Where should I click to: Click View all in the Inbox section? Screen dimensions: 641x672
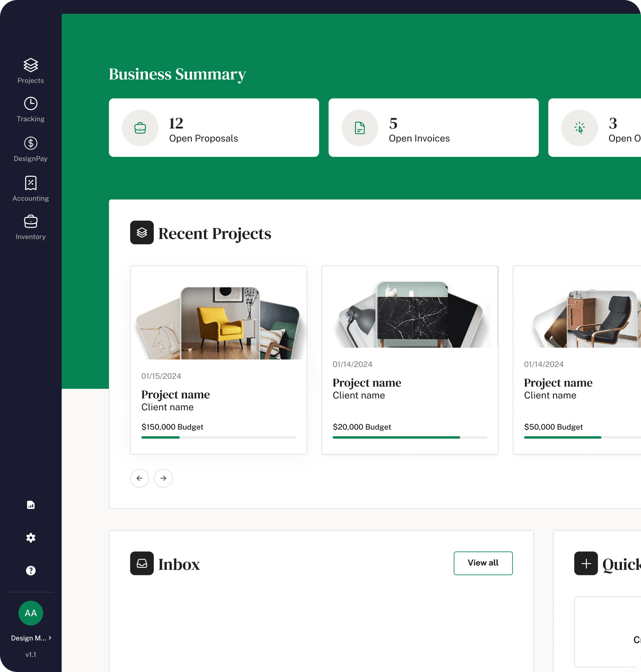tap(483, 563)
